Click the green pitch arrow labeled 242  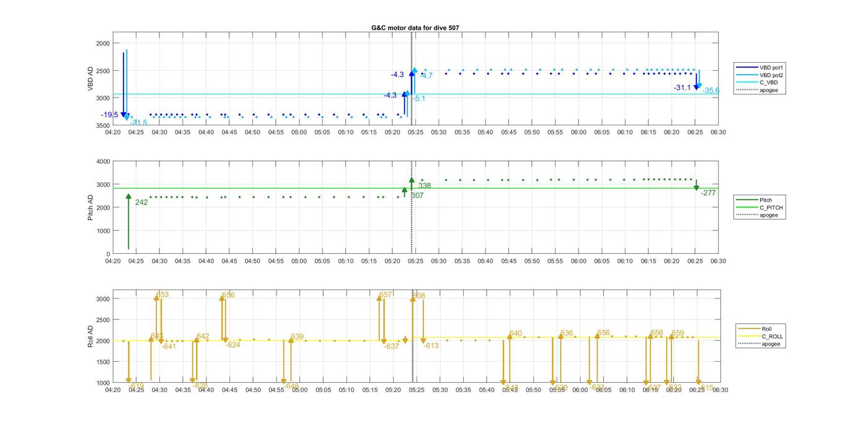(x=128, y=222)
